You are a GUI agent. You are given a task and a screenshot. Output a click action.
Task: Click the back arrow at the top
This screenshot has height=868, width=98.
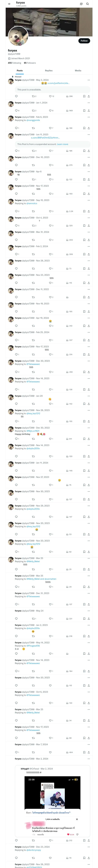pyautogui.click(x=9, y=4)
